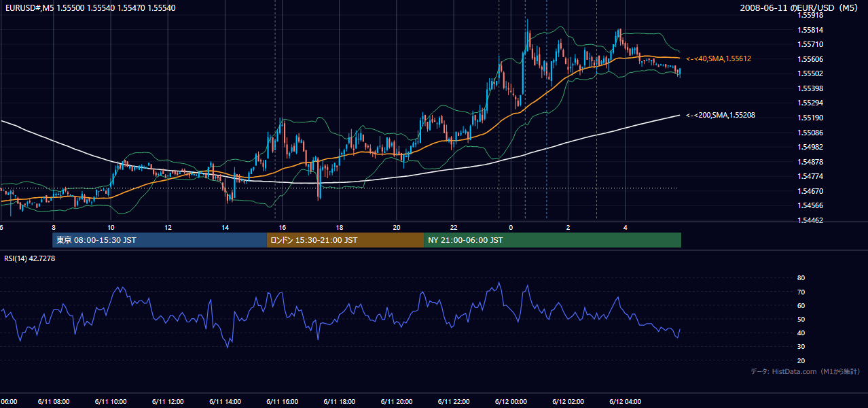Click price level 1.55502 on price axis
868x408 pixels.
coord(810,73)
